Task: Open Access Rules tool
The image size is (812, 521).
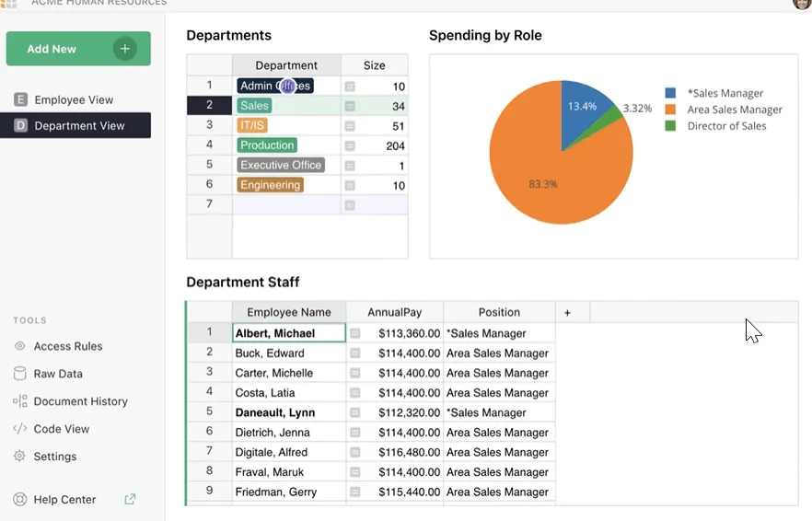Action: point(68,346)
